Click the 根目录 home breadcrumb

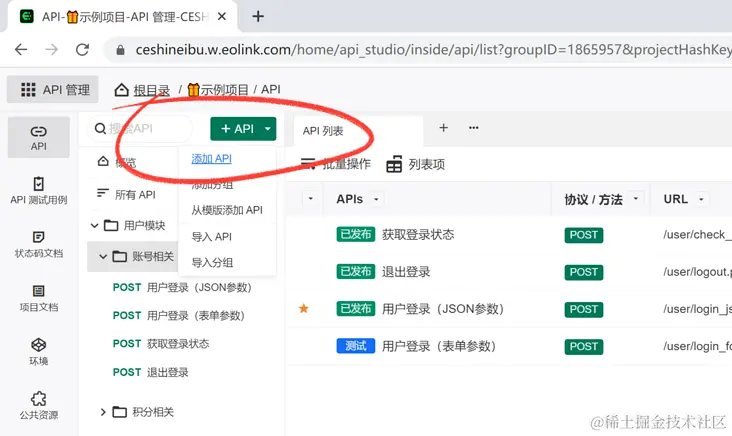tap(142, 90)
